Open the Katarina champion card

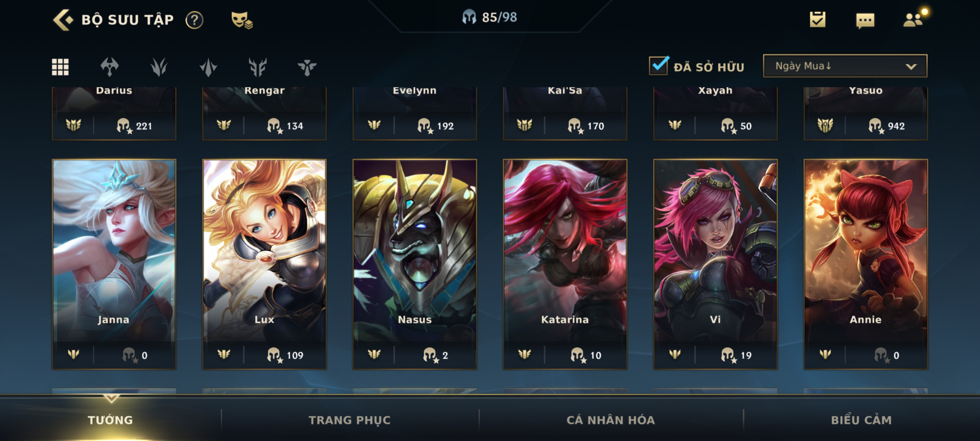[565, 264]
